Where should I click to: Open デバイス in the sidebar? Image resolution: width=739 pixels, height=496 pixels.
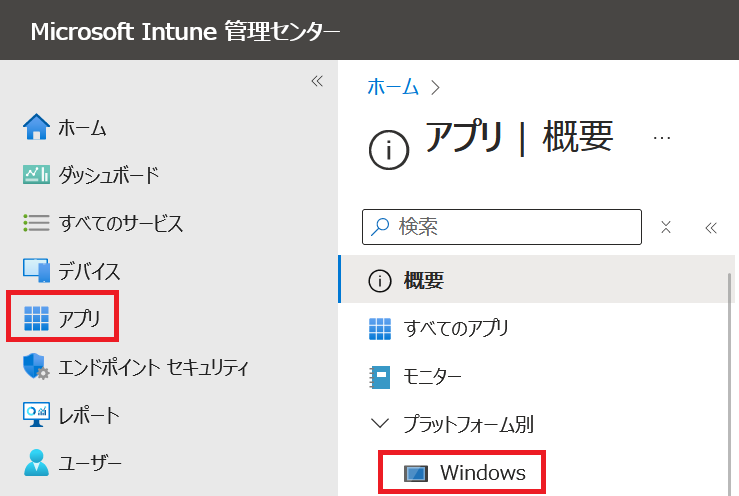coord(89,271)
